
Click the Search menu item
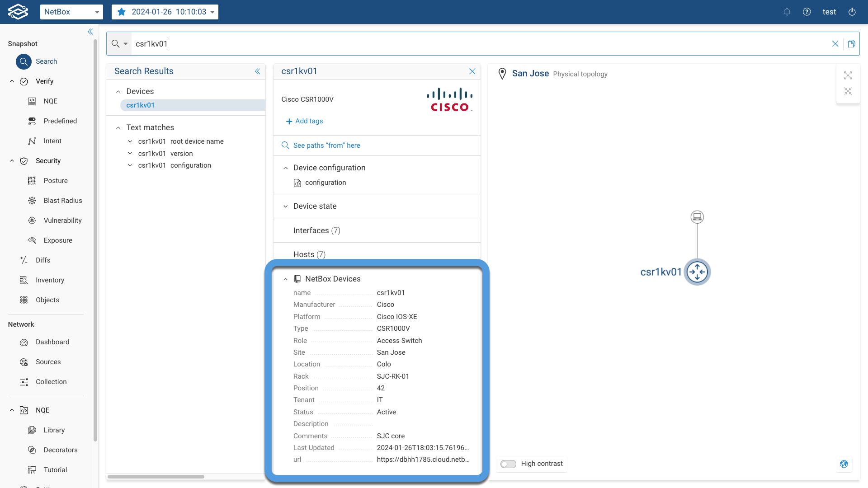coord(46,61)
